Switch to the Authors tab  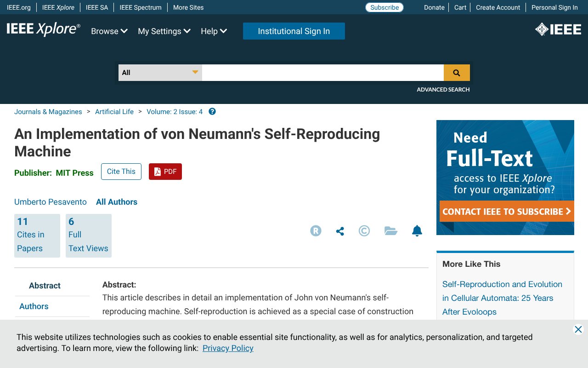[34, 306]
